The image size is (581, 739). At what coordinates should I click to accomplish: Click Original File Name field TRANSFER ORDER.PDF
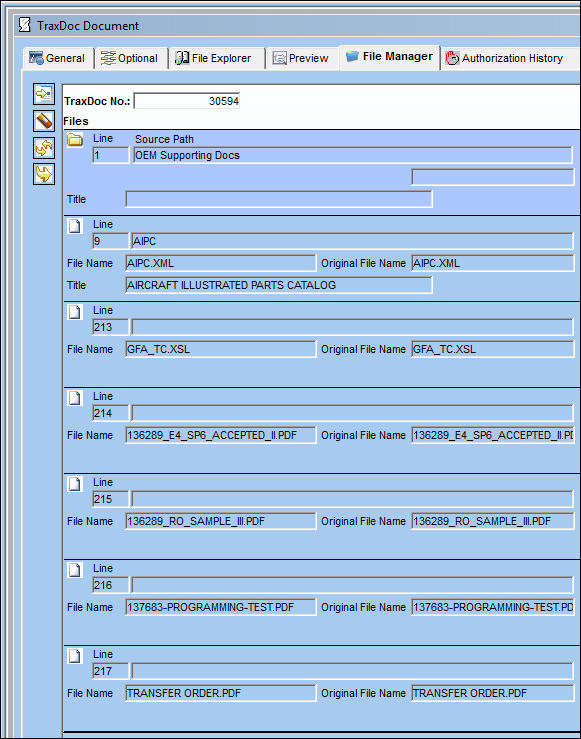[493, 693]
